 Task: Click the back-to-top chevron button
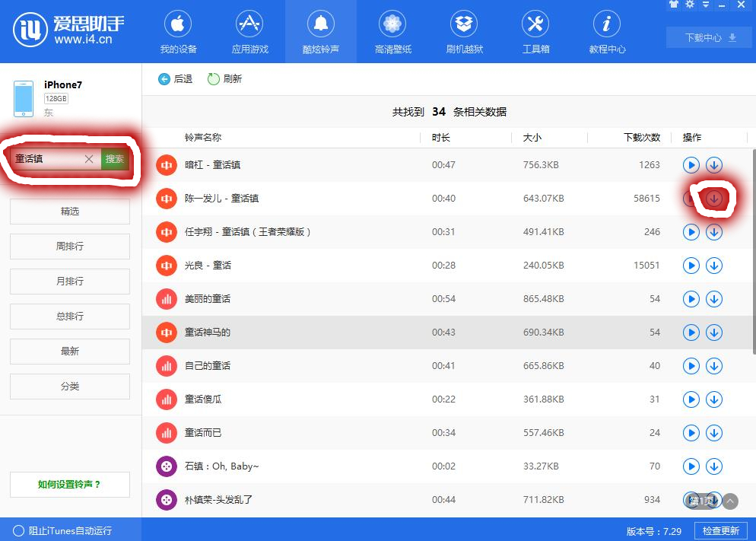pyautogui.click(x=729, y=501)
